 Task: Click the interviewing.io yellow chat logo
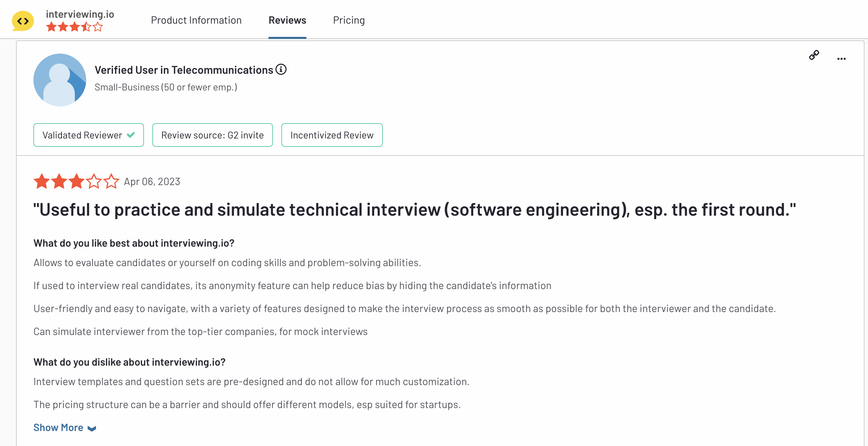click(23, 21)
